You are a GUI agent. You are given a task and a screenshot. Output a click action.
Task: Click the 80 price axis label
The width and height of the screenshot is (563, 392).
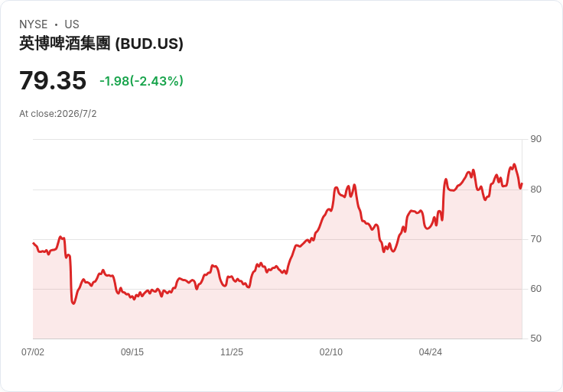coord(536,190)
